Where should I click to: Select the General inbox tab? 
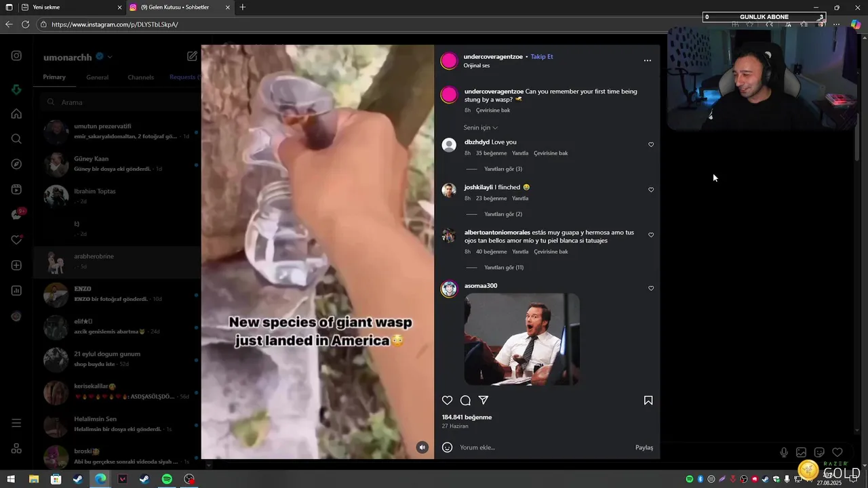(97, 77)
